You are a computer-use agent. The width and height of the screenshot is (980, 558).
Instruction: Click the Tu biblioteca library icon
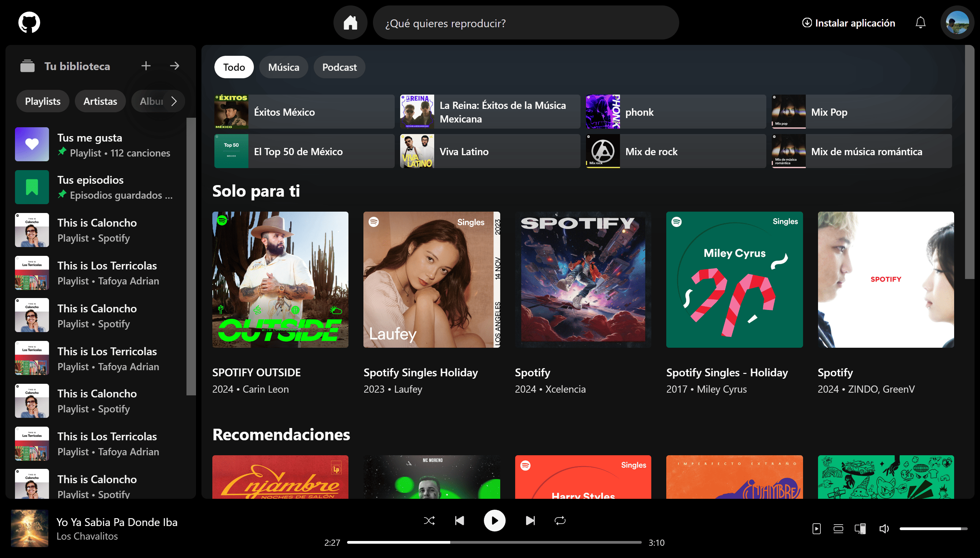(x=27, y=66)
